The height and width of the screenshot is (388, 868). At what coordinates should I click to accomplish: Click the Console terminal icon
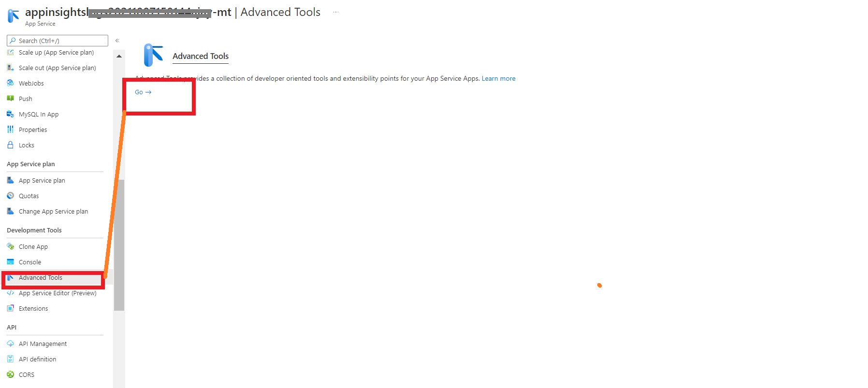point(10,262)
